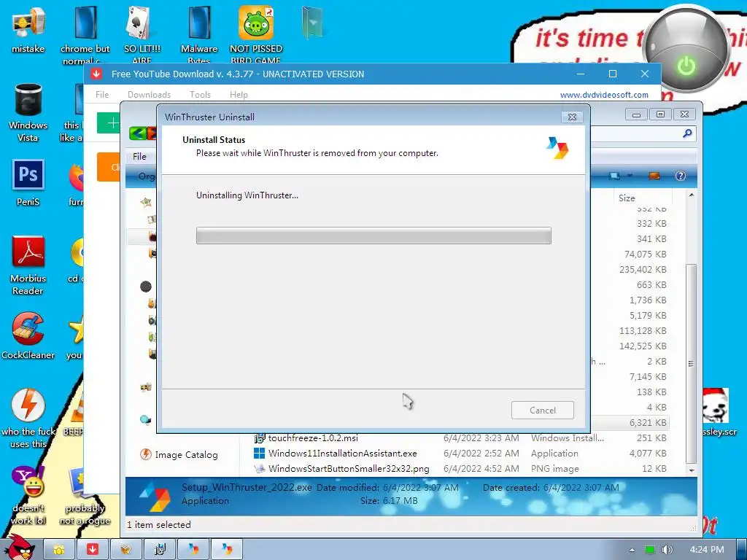747x560 pixels.
Task: Close the WinThruster Uninstall dialog
Action: [x=572, y=117]
